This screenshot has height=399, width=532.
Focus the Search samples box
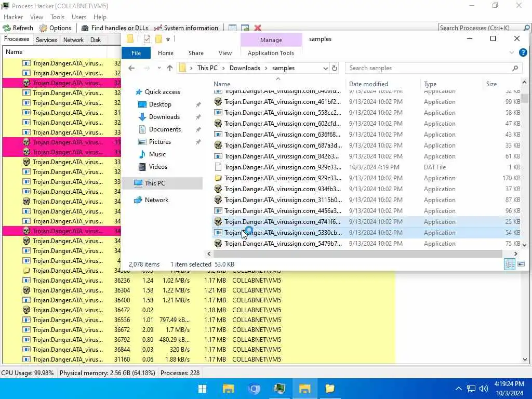(x=434, y=68)
